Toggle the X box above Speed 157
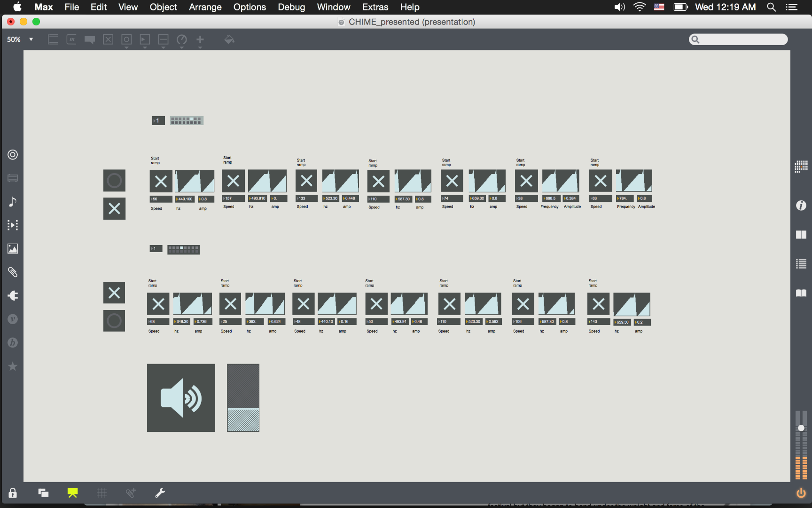 pos(233,181)
